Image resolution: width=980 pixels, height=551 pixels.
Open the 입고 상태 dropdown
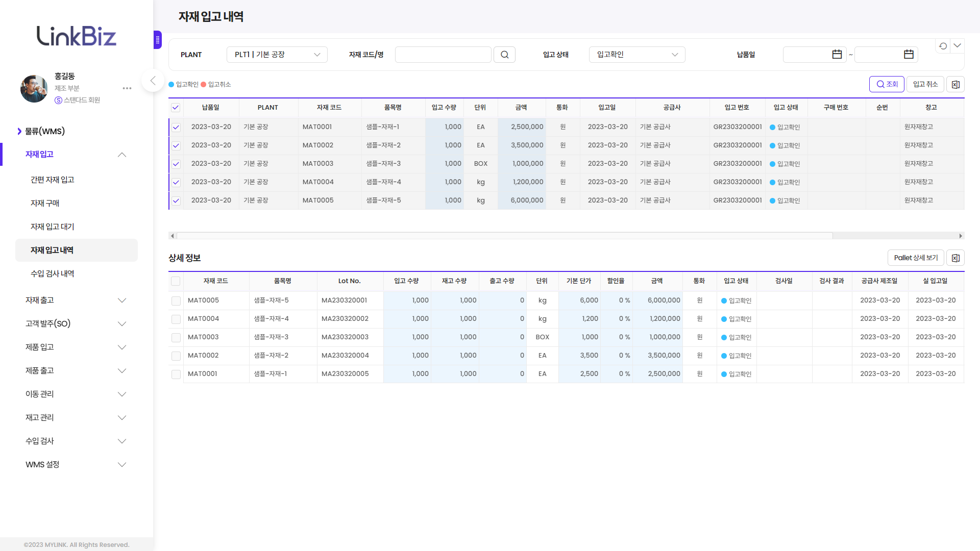pos(636,55)
